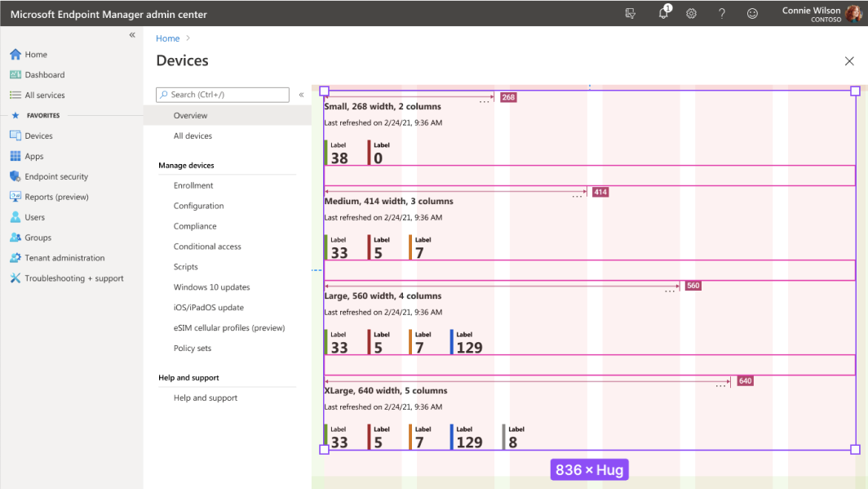The width and height of the screenshot is (868, 489).
Task: Click the Apps grid icon
Action: [x=15, y=156]
